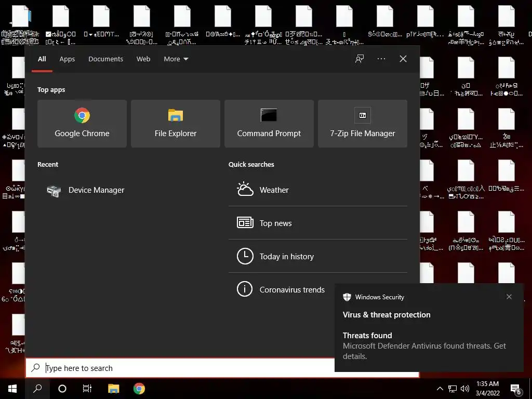The image size is (532, 399).
Task: Close the search panel
Action: coord(403,59)
